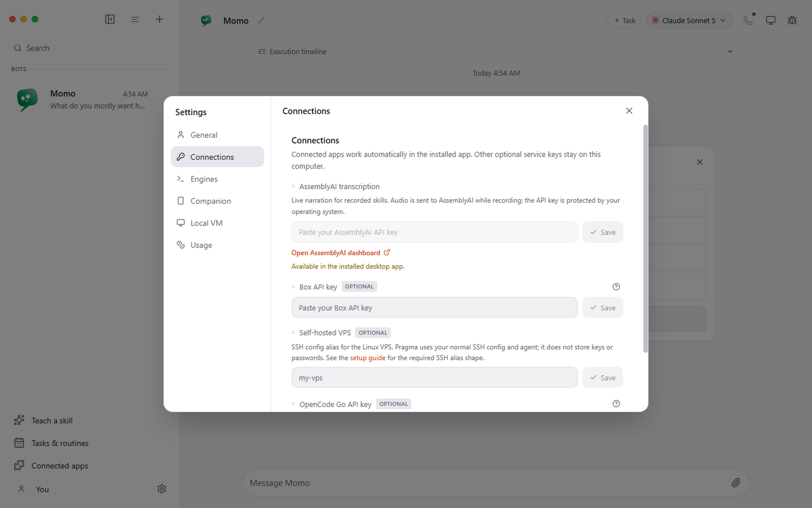Select the General settings tab
Screen dimensions: 812x508
(217, 135)
